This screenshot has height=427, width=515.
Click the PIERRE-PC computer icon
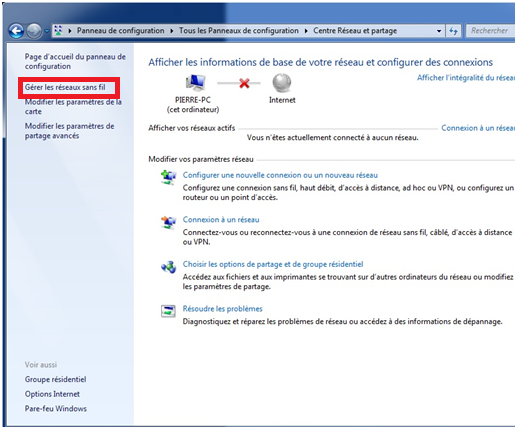pos(195,83)
